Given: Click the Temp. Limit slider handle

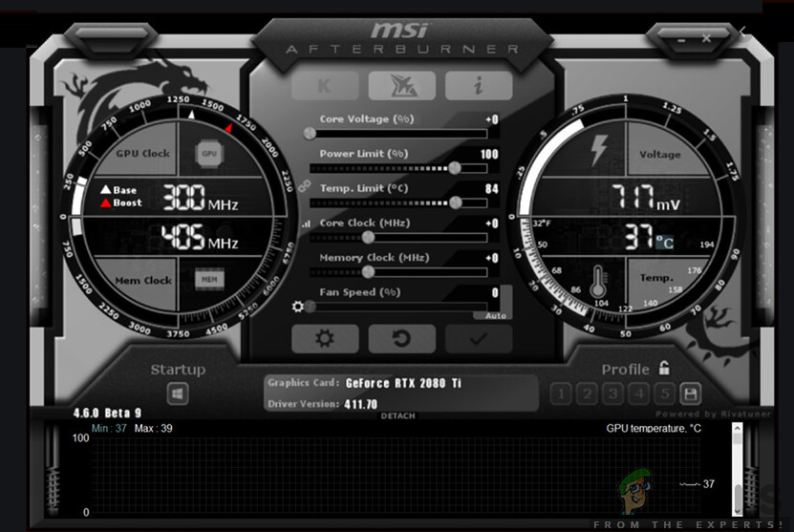Looking at the screenshot, I should tap(456, 202).
